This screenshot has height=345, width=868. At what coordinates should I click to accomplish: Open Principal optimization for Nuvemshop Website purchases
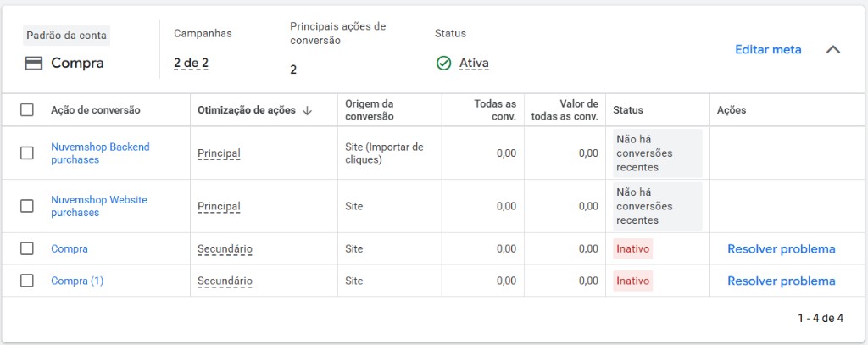(219, 206)
